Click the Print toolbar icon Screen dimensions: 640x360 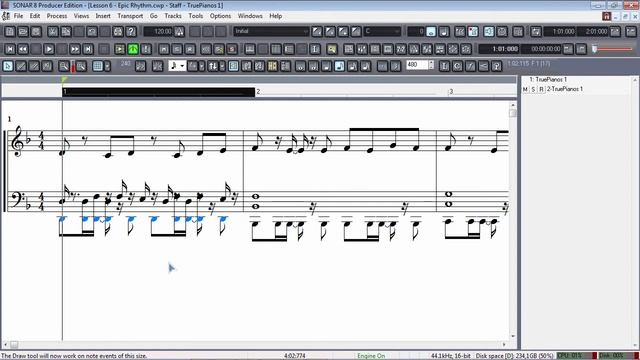[x=118, y=31]
